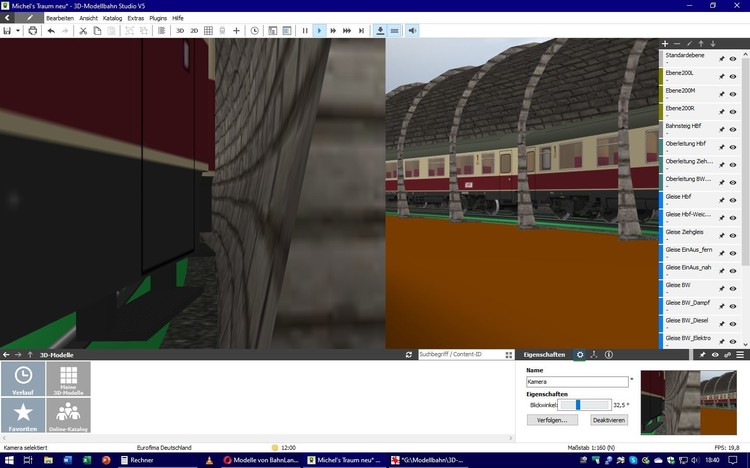The image size is (750, 468).
Task: Toggle visibility of Standardebene layer
Action: coord(733,59)
